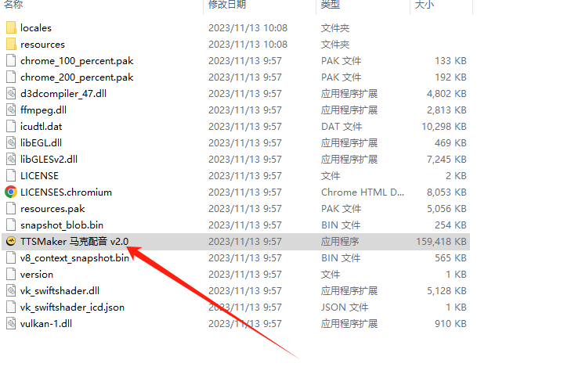This screenshot has height=392, width=571.
Task: Select chrome_200_percent.pak file name
Action: point(77,77)
